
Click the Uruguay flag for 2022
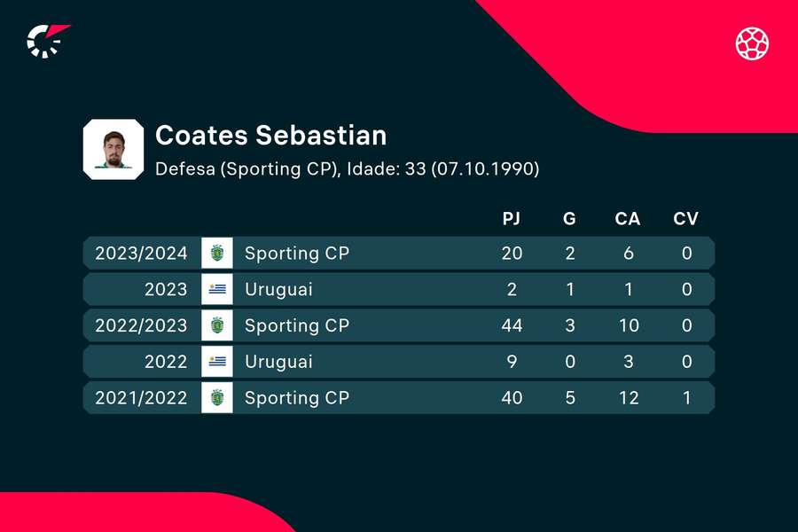tap(216, 362)
